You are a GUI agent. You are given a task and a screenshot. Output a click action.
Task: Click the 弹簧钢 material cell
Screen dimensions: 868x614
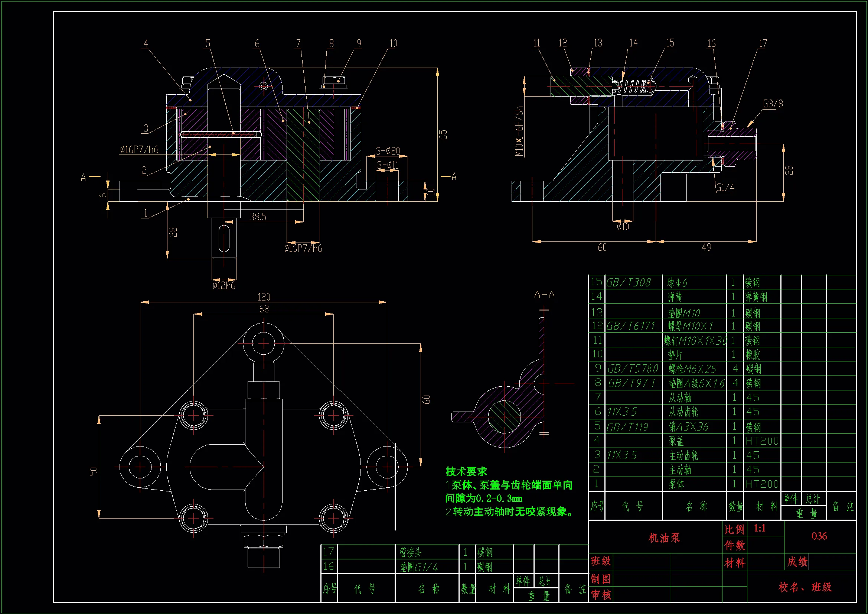[756, 297]
